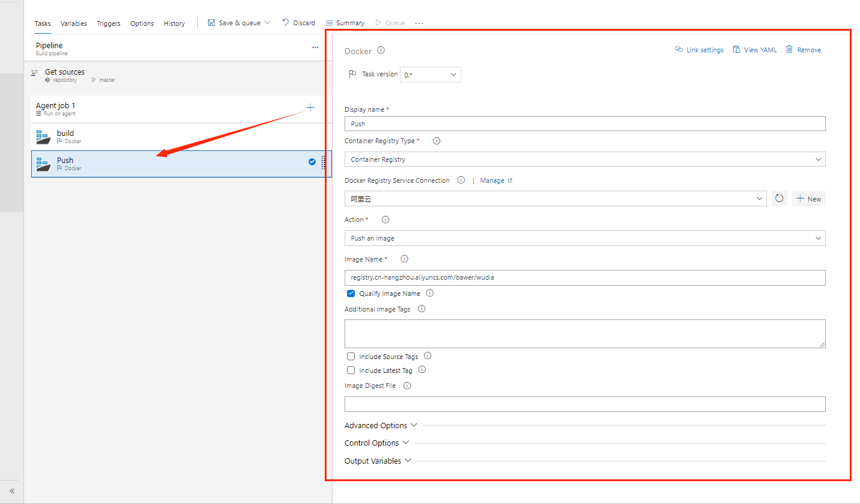Expand Control Options section
Screen dimensions: 860x504
point(376,443)
